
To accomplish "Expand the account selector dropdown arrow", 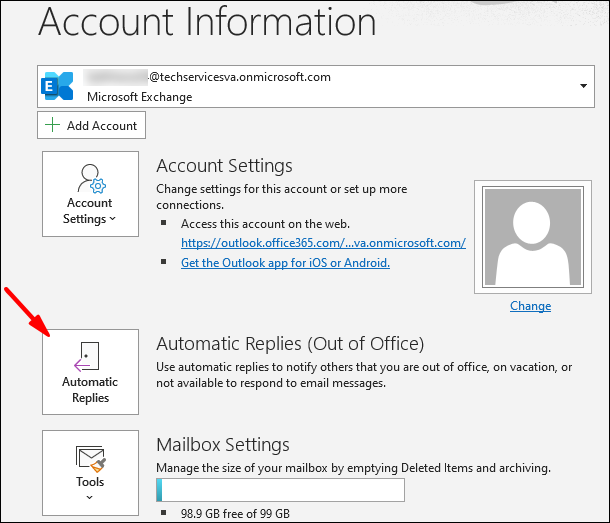I will (x=583, y=87).
